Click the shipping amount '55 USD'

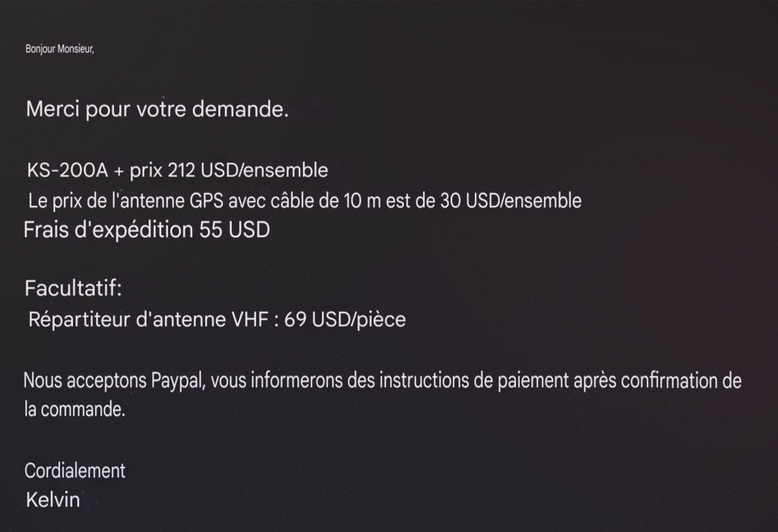tap(235, 230)
